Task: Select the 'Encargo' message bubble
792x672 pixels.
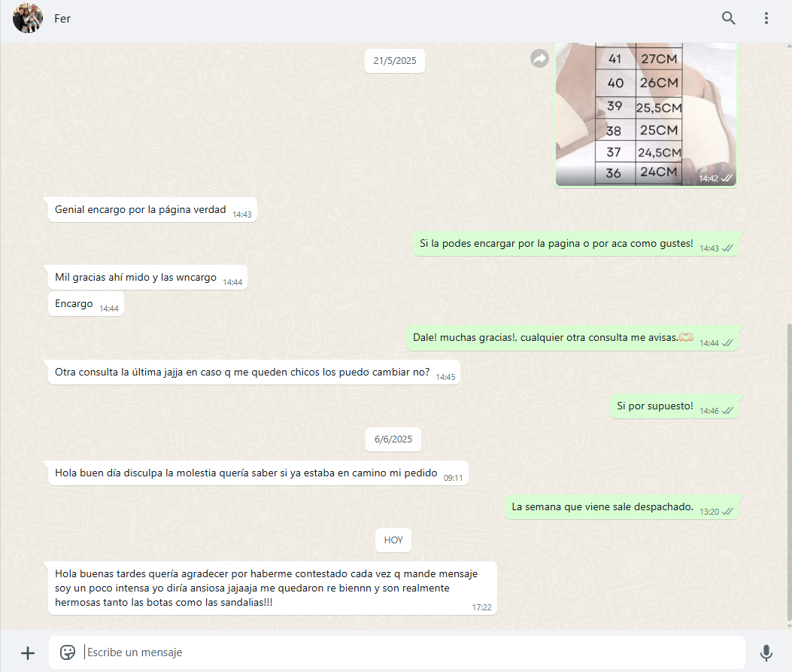Action: point(86,304)
